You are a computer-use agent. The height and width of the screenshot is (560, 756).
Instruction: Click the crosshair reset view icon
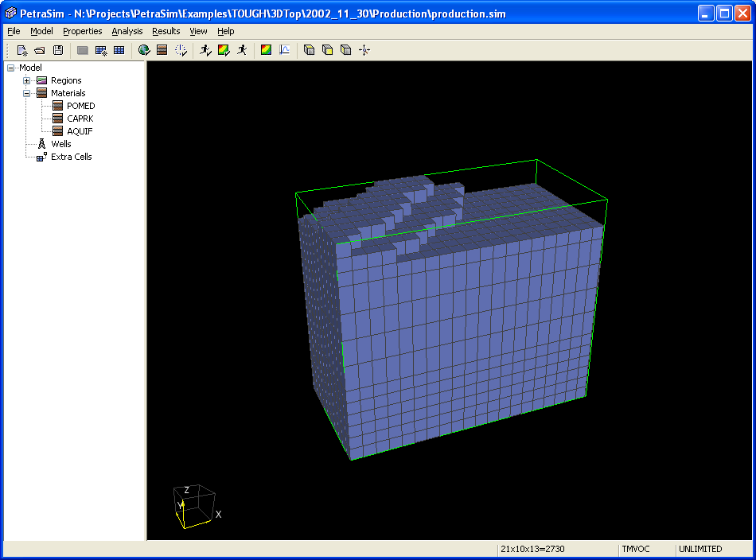pos(364,50)
